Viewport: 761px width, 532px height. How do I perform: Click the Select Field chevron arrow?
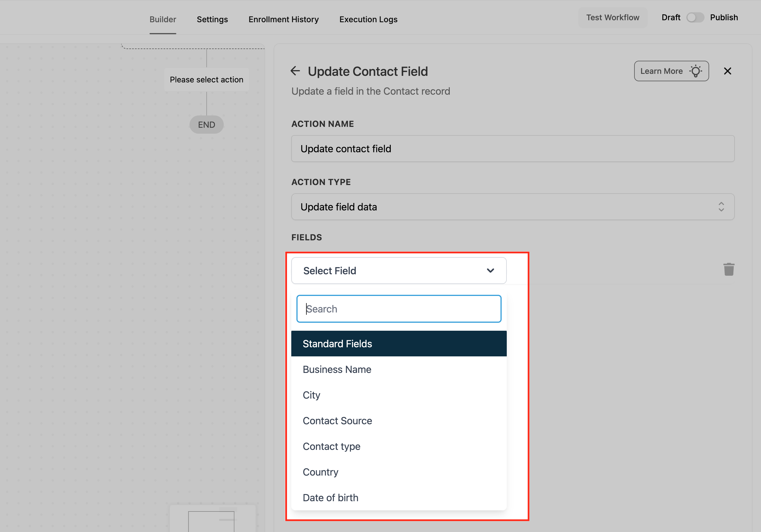pyautogui.click(x=490, y=271)
